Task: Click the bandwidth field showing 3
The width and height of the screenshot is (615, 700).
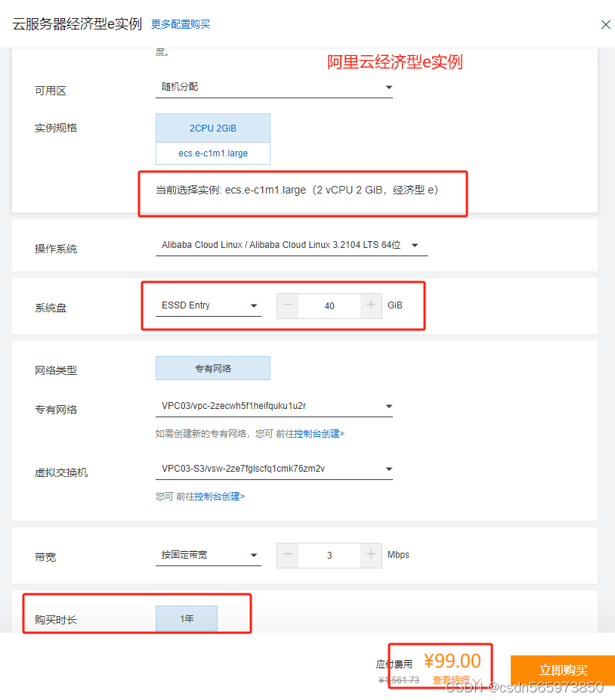Action: (329, 556)
